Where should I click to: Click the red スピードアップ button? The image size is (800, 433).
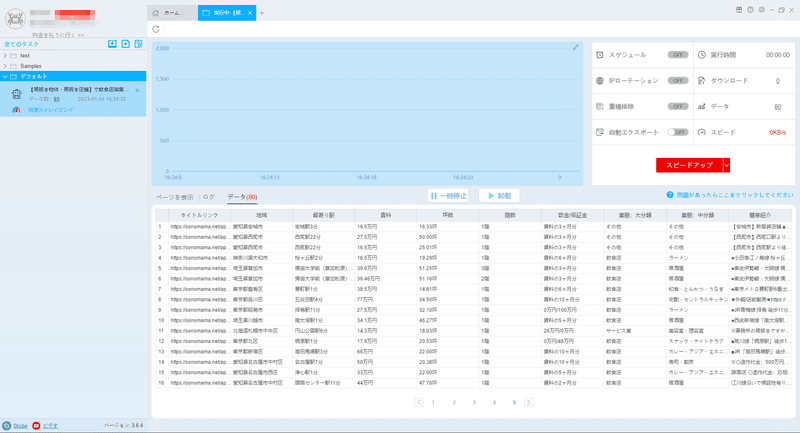pyautogui.click(x=689, y=165)
